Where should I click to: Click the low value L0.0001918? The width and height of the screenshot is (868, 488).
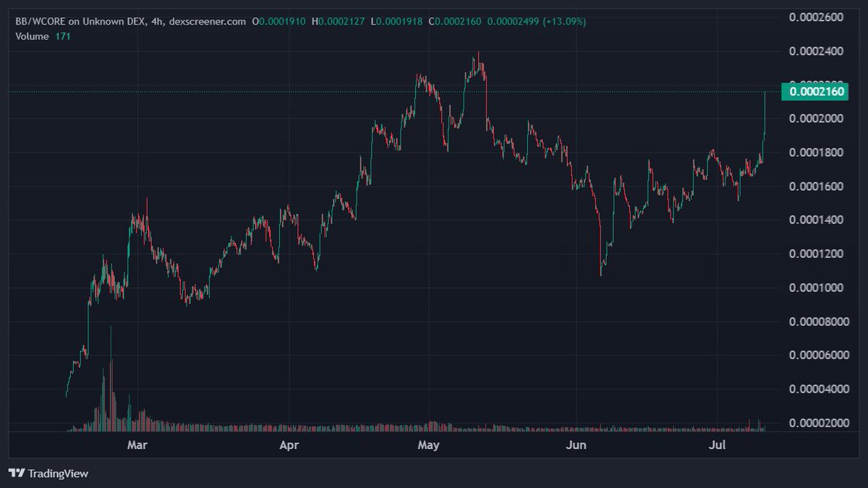pos(397,22)
